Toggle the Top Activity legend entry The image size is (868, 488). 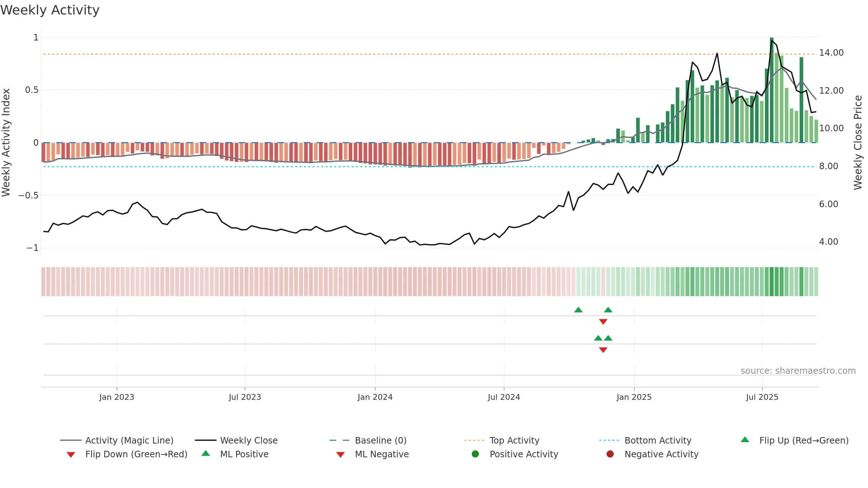coord(502,440)
